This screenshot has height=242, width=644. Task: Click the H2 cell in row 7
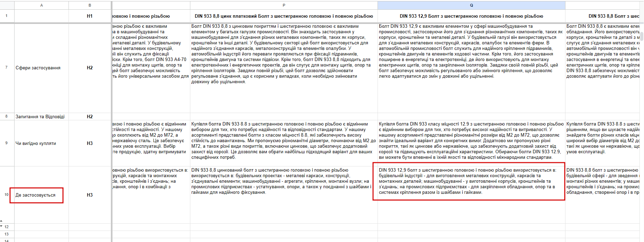(x=90, y=68)
